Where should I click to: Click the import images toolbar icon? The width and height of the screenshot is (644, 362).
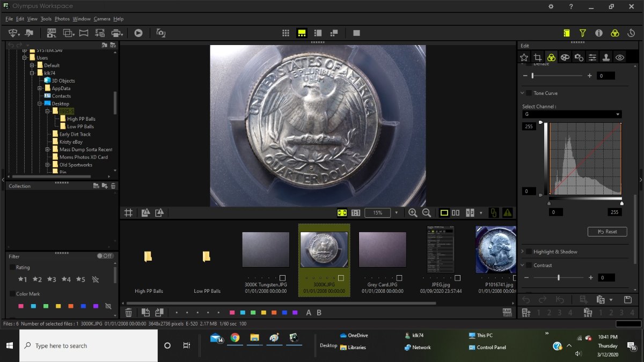(14, 33)
